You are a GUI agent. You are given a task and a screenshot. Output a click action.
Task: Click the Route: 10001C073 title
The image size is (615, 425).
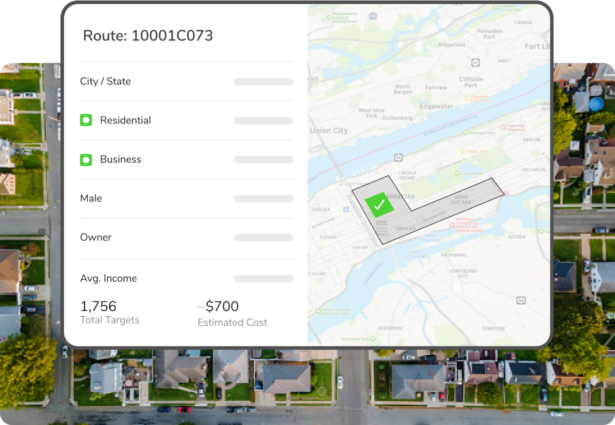click(147, 36)
